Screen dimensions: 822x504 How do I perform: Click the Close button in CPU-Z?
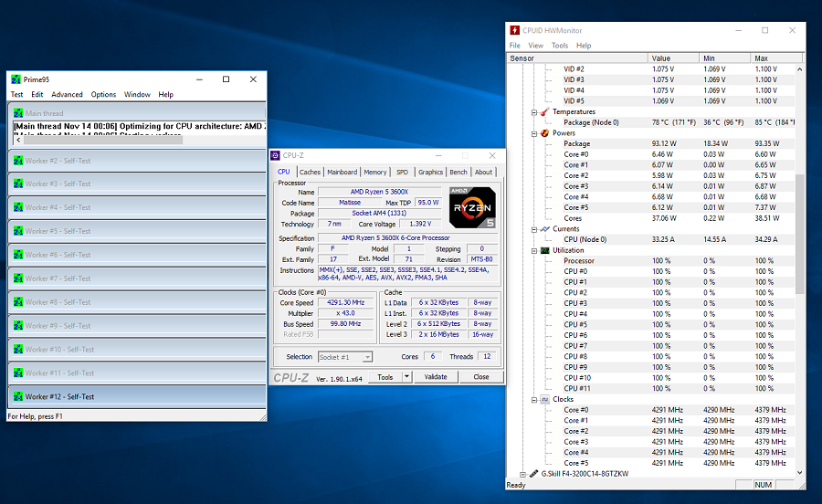[x=481, y=377]
